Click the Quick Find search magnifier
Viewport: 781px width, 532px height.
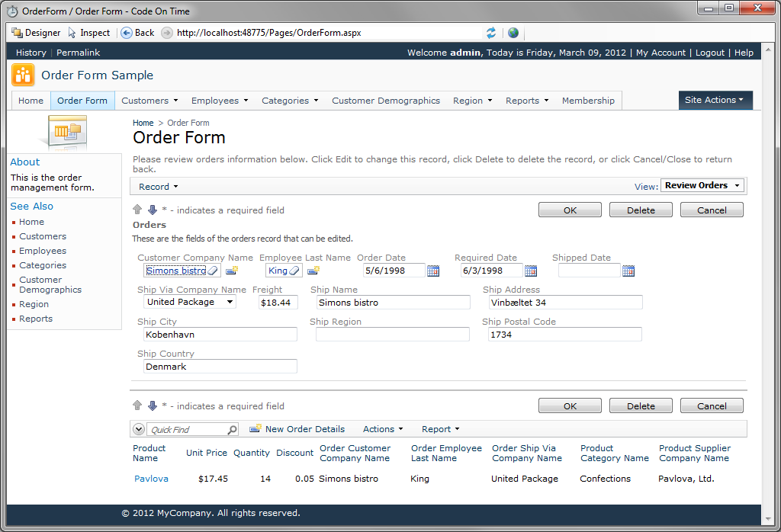tap(233, 430)
